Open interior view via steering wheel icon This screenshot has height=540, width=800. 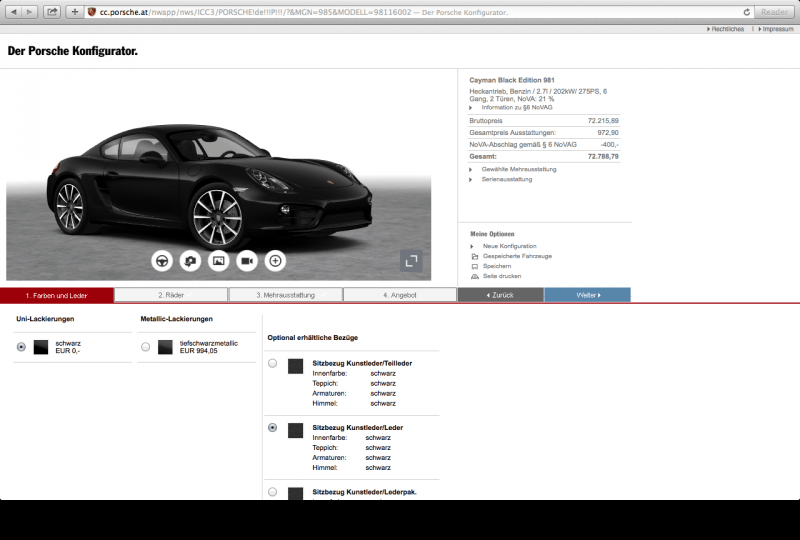pos(162,261)
